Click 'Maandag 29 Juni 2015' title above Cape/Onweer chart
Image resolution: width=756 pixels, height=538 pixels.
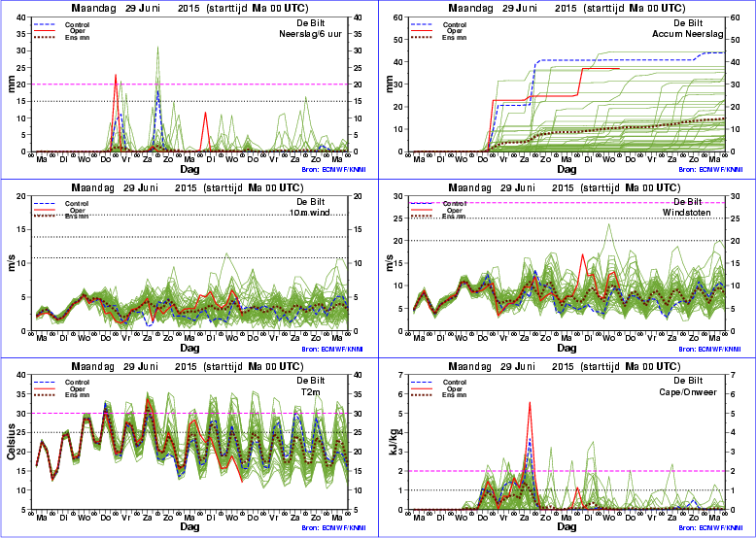point(511,367)
